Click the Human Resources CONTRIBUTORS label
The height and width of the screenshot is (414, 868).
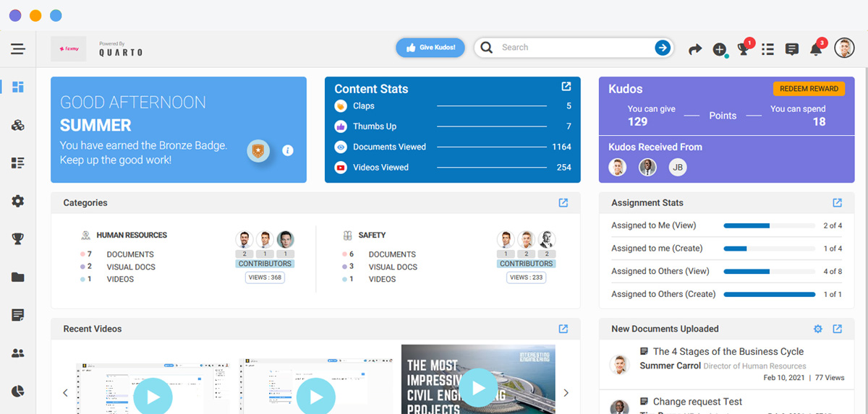click(x=265, y=264)
